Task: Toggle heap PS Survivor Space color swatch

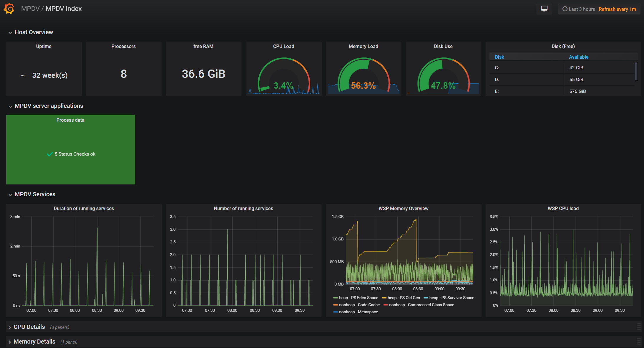Action: [426, 298]
